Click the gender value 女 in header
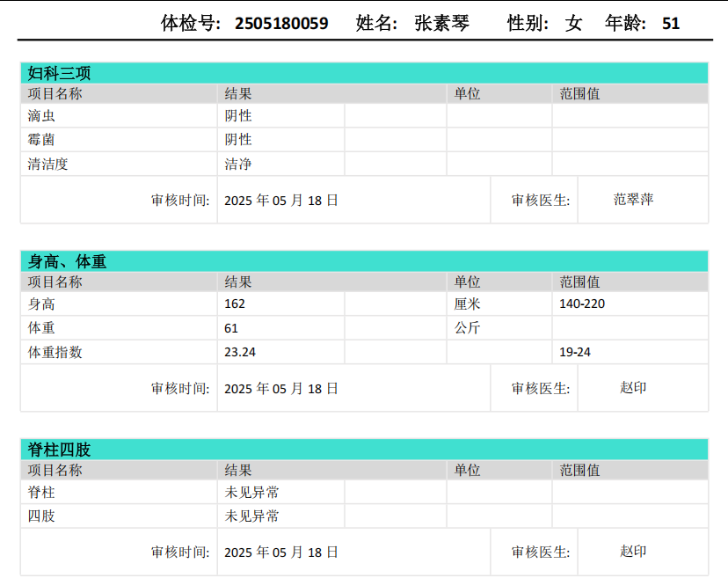The width and height of the screenshot is (728, 578). point(574,24)
